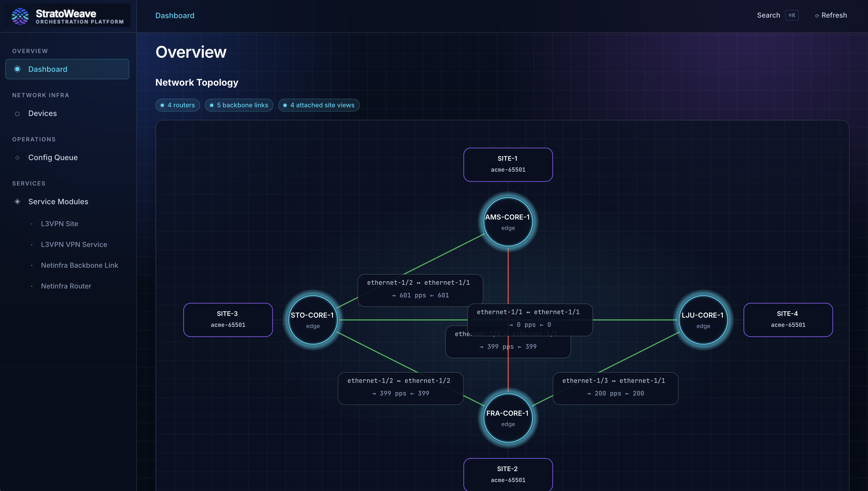Select the STO-CORE-1 router node

313,320
